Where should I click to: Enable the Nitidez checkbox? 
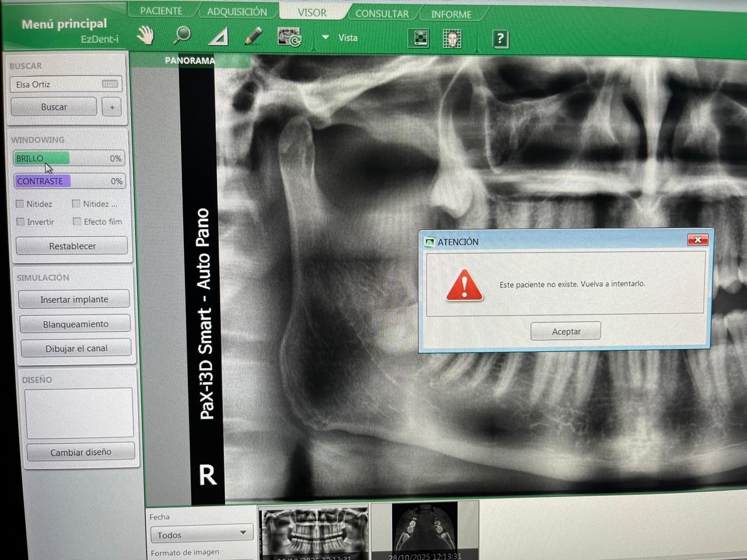20,204
